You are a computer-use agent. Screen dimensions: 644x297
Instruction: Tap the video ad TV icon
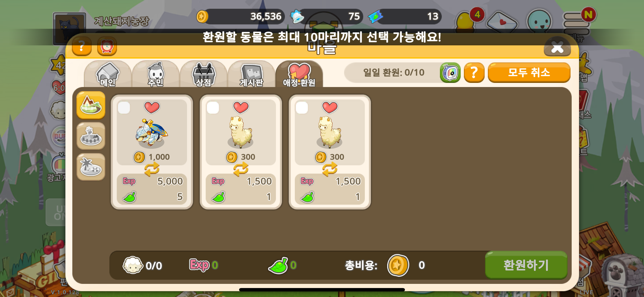point(450,73)
